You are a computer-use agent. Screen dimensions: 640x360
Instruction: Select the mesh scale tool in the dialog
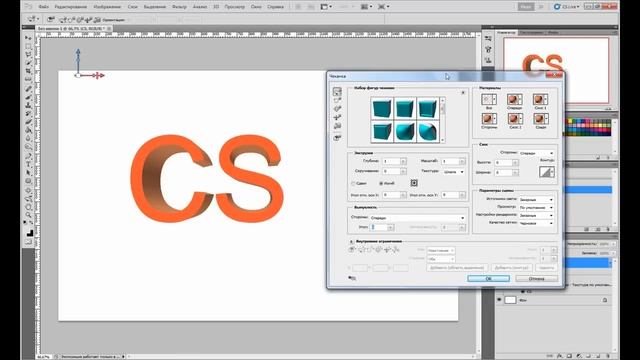[x=337, y=126]
